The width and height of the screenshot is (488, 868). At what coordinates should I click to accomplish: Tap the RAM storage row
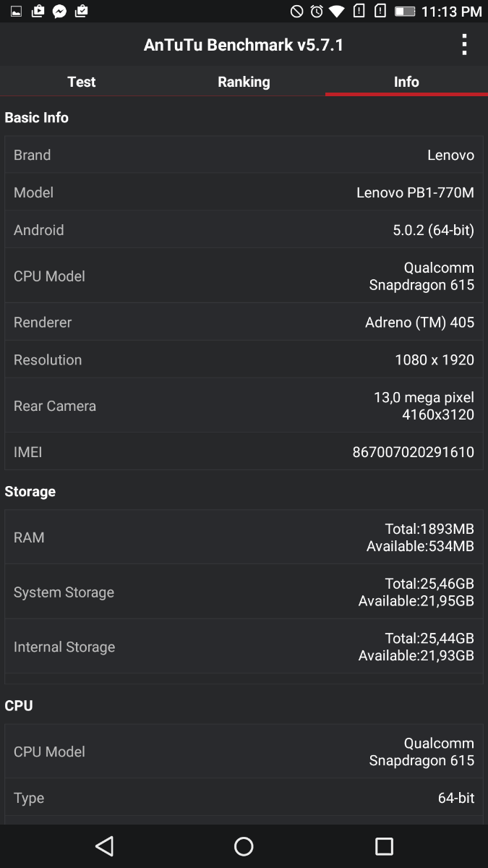click(x=244, y=537)
